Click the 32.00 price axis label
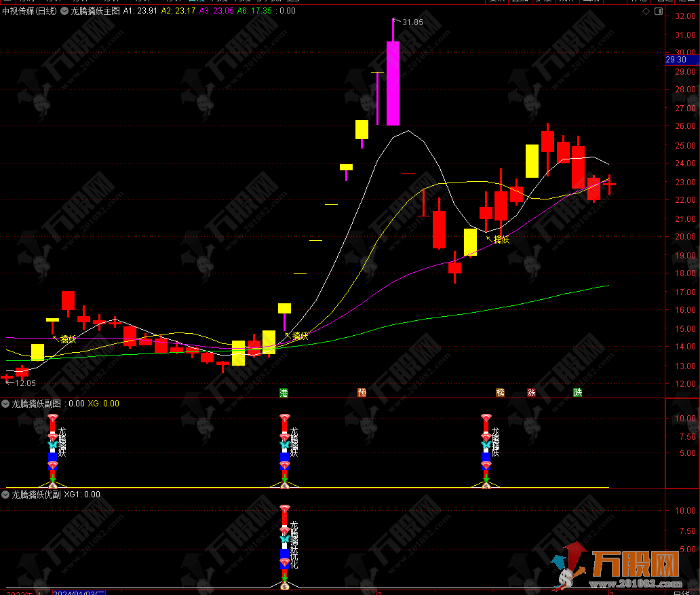 (x=685, y=16)
